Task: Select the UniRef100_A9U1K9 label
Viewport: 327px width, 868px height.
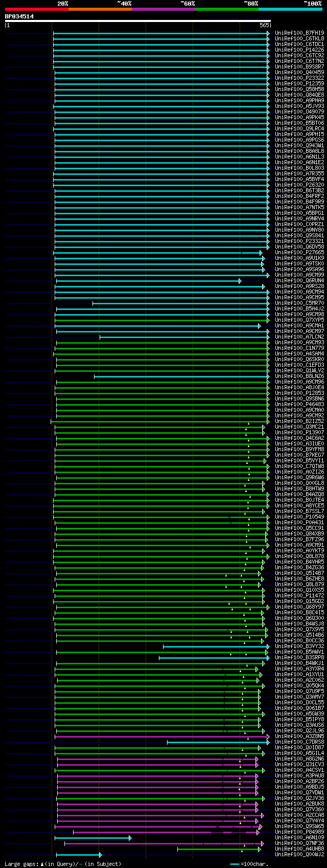Action: click(299, 258)
